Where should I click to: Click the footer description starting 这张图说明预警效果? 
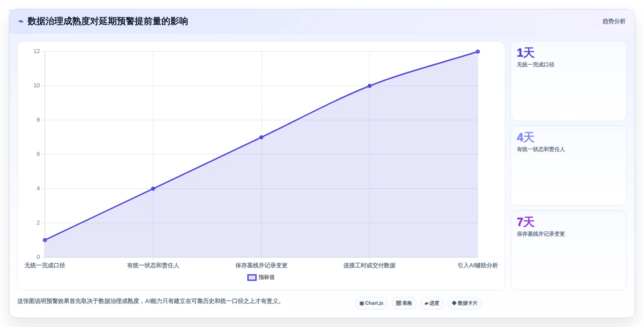[150, 301]
